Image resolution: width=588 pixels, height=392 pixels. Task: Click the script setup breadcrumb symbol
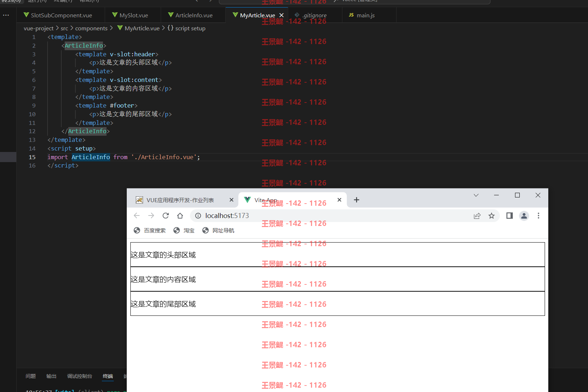pos(186,28)
